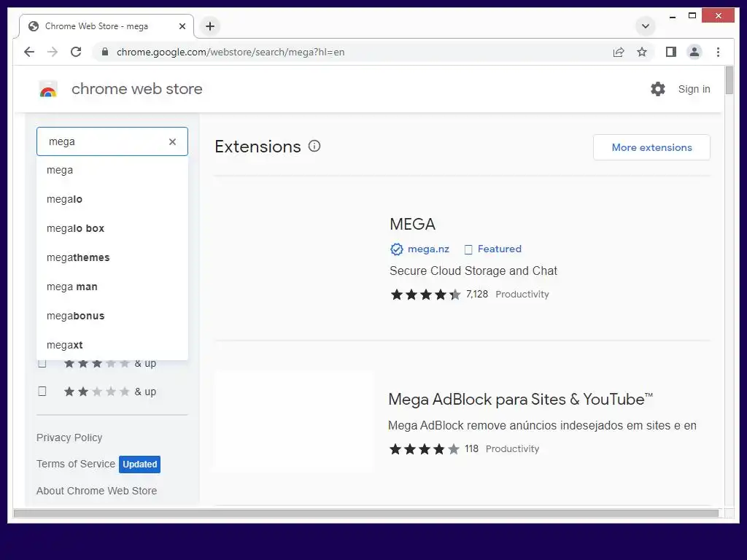Click Mega AdBlock's star rating
Image resolution: width=747 pixels, height=560 pixels.
[425, 449]
